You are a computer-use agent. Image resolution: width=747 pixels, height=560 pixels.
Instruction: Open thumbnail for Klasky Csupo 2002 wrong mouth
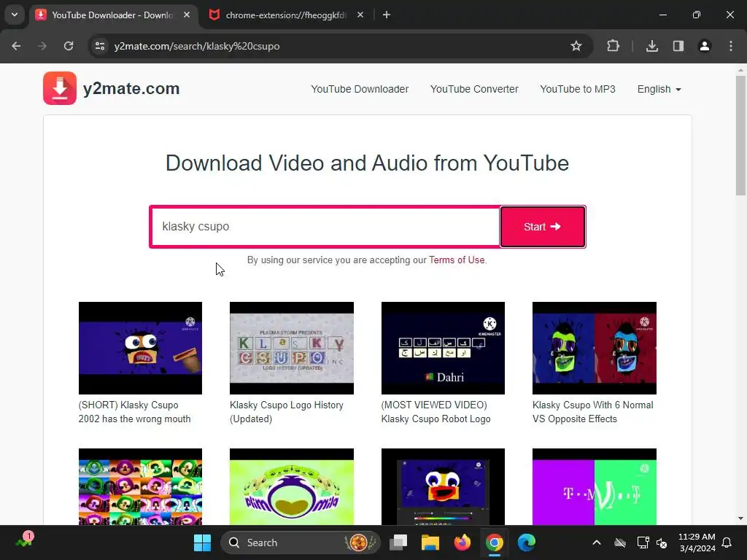[x=140, y=348]
